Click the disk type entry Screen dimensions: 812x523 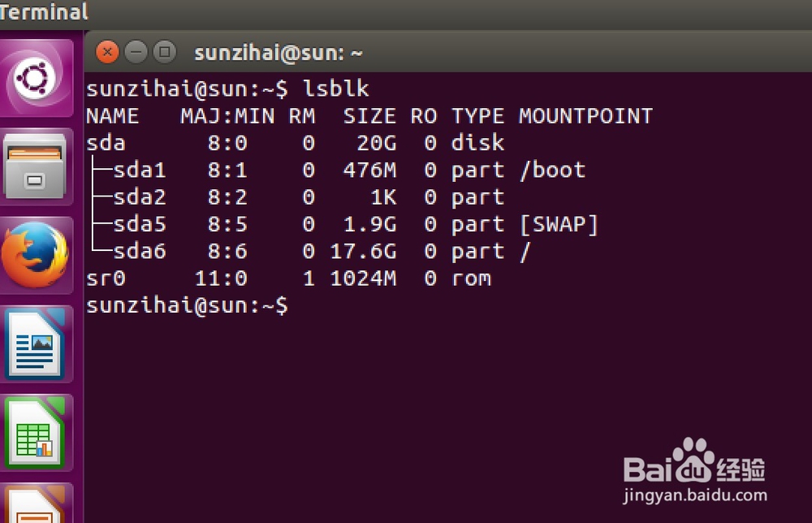tap(477, 142)
